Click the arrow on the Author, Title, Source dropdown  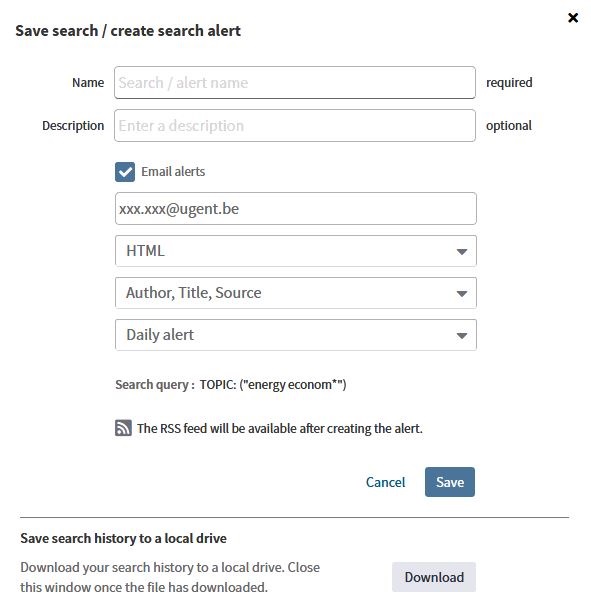click(x=462, y=293)
